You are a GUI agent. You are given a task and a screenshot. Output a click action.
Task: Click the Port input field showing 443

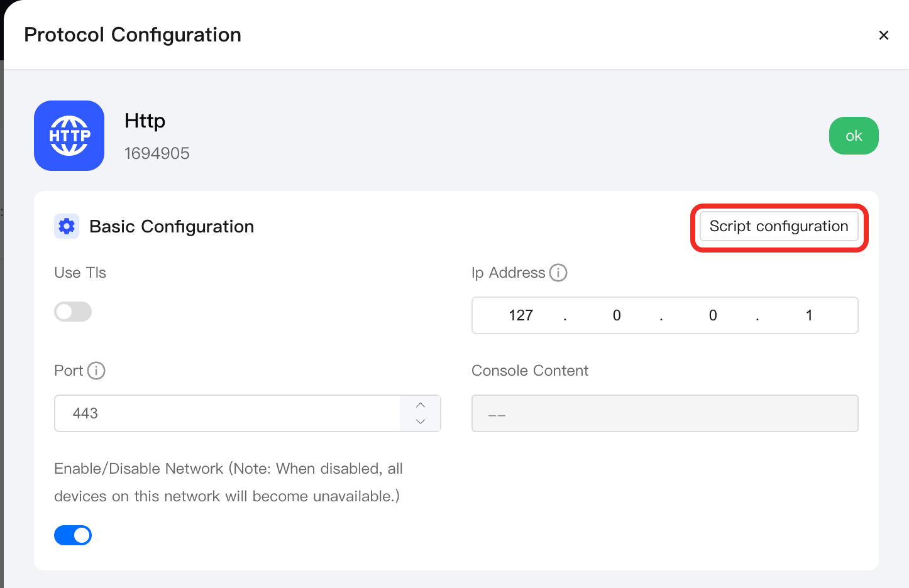[x=228, y=413]
